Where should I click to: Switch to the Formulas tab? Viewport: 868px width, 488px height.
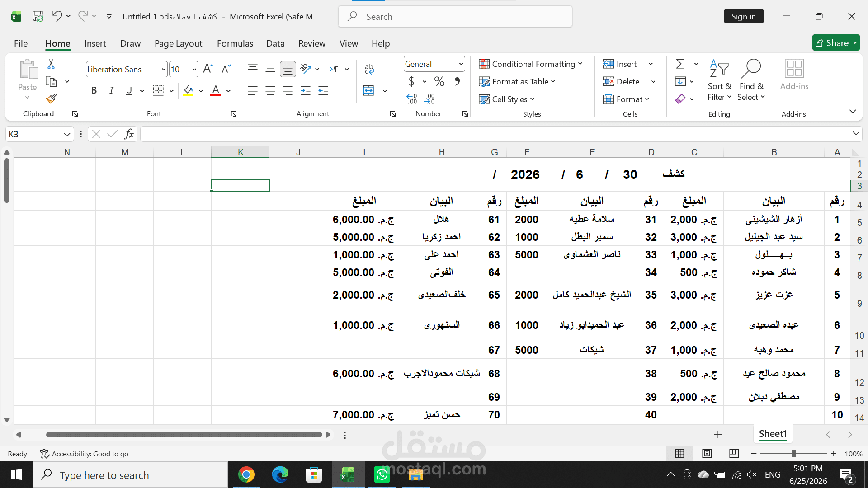click(235, 43)
